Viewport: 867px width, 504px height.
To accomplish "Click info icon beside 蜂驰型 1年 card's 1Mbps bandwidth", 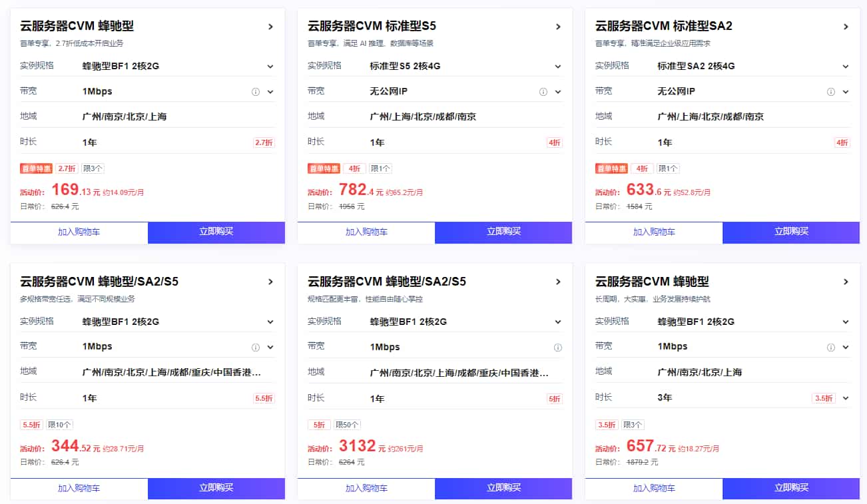I will [x=255, y=92].
